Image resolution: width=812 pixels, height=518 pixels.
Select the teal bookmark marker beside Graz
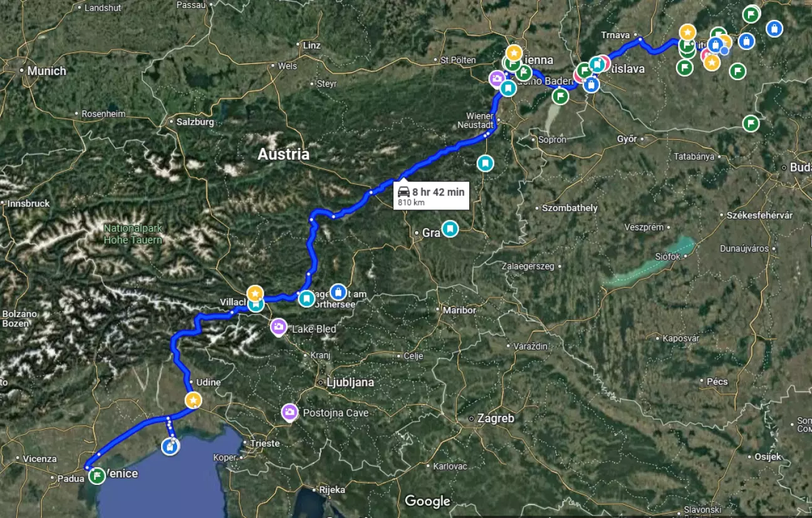[x=449, y=229]
